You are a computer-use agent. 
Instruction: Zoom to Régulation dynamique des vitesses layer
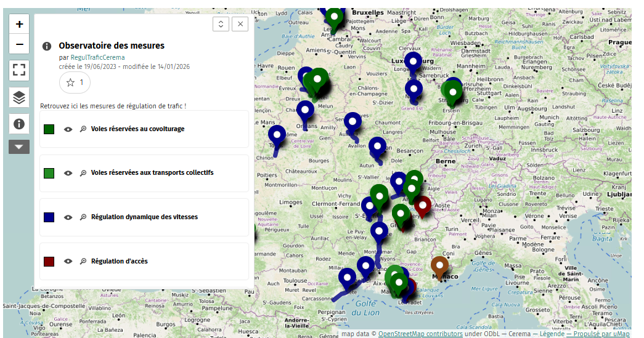[83, 217]
